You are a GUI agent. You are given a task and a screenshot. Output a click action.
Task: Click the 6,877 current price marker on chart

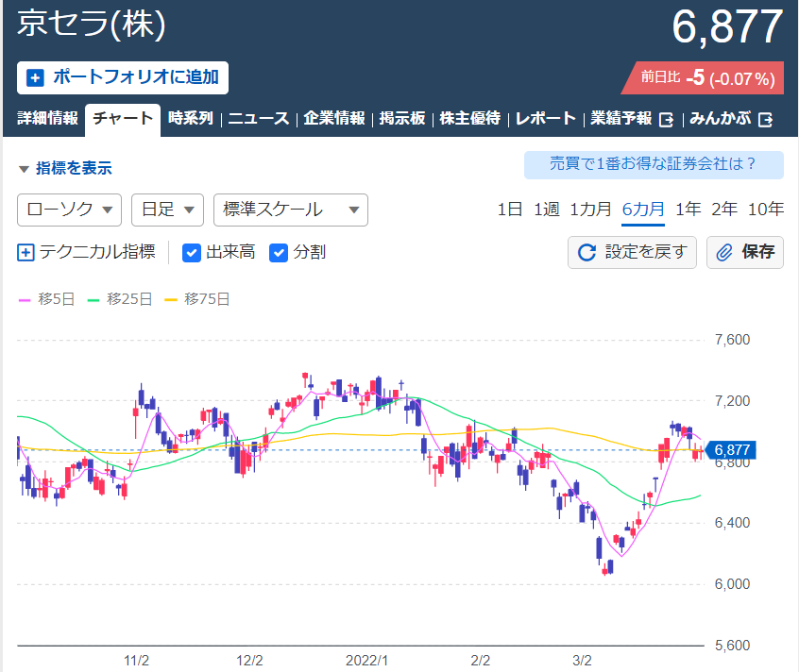pyautogui.click(x=731, y=450)
